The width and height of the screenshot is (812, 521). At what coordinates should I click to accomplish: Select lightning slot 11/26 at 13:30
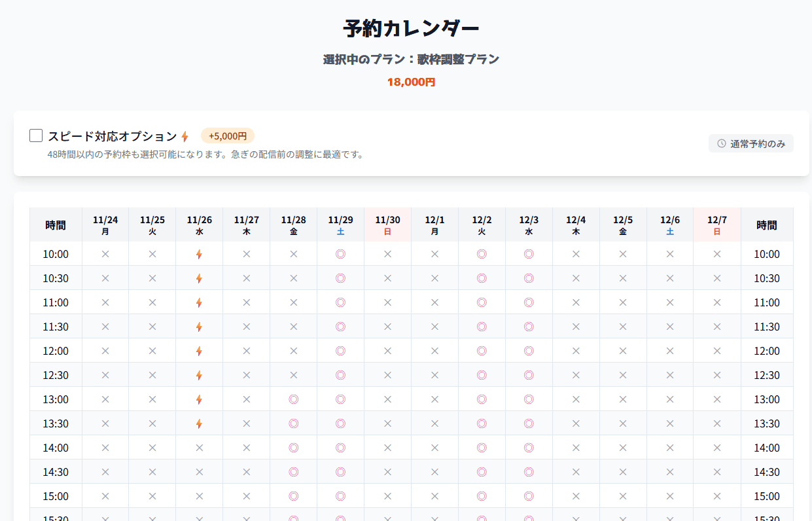199,423
